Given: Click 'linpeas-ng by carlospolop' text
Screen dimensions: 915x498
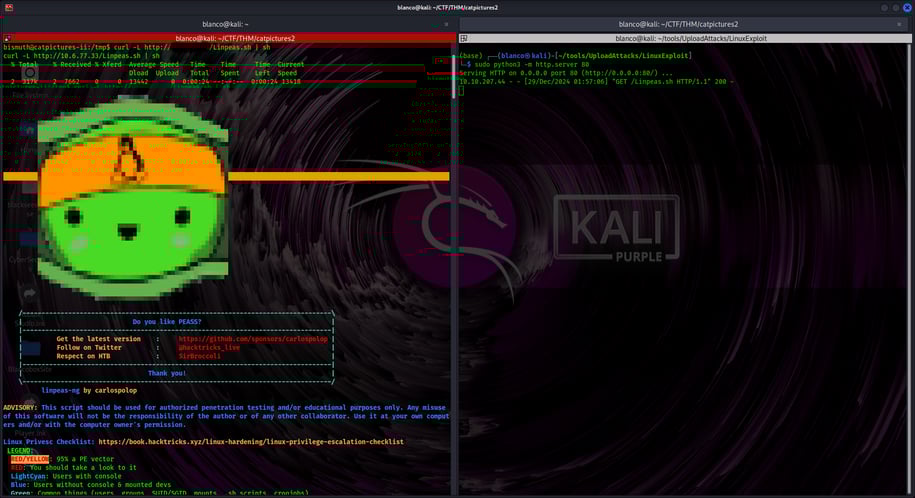Looking at the screenshot, I should 89,391.
